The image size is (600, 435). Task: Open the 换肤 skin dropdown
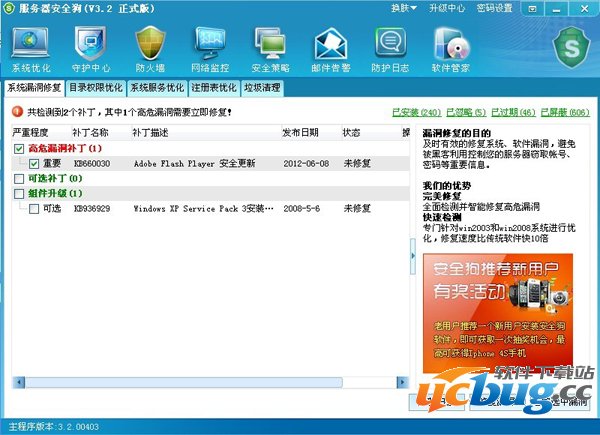tap(402, 8)
